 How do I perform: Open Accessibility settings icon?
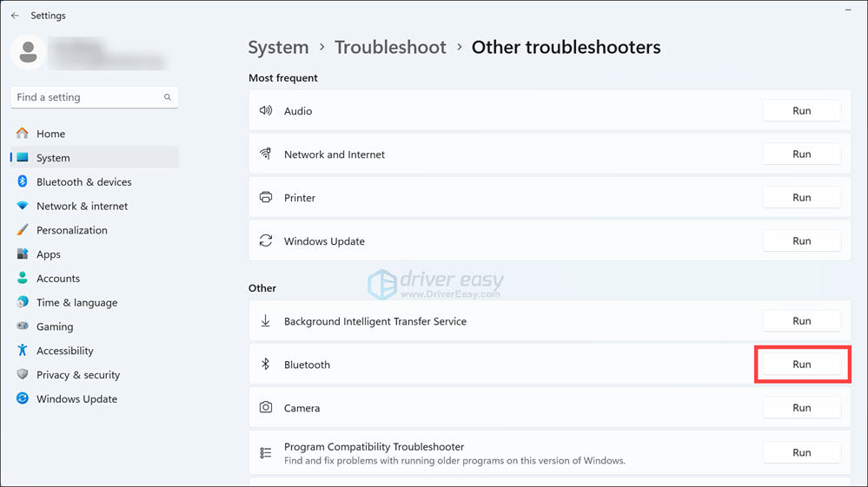(22, 351)
